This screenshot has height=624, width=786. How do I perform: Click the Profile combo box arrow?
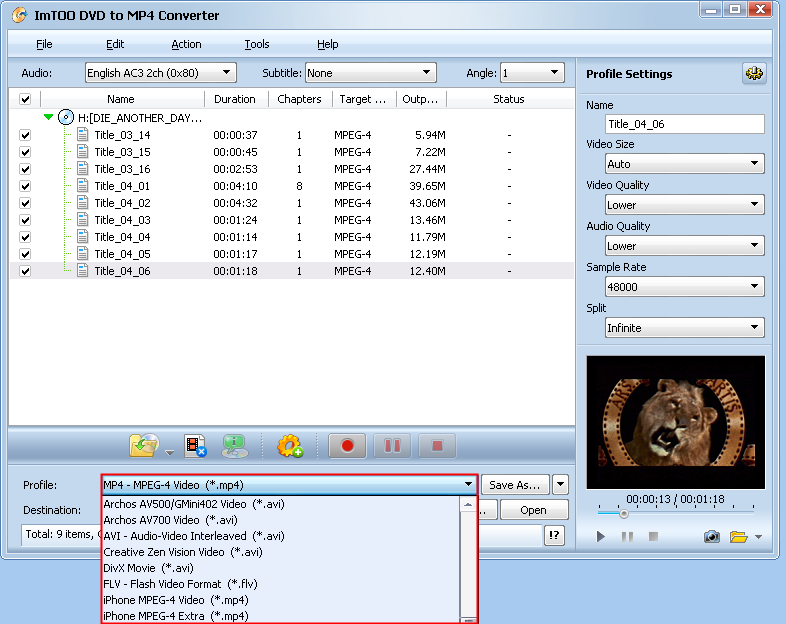468,484
